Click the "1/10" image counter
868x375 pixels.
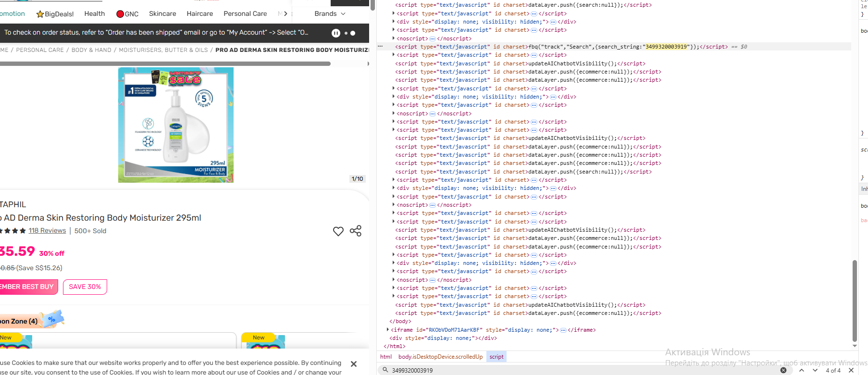point(357,179)
